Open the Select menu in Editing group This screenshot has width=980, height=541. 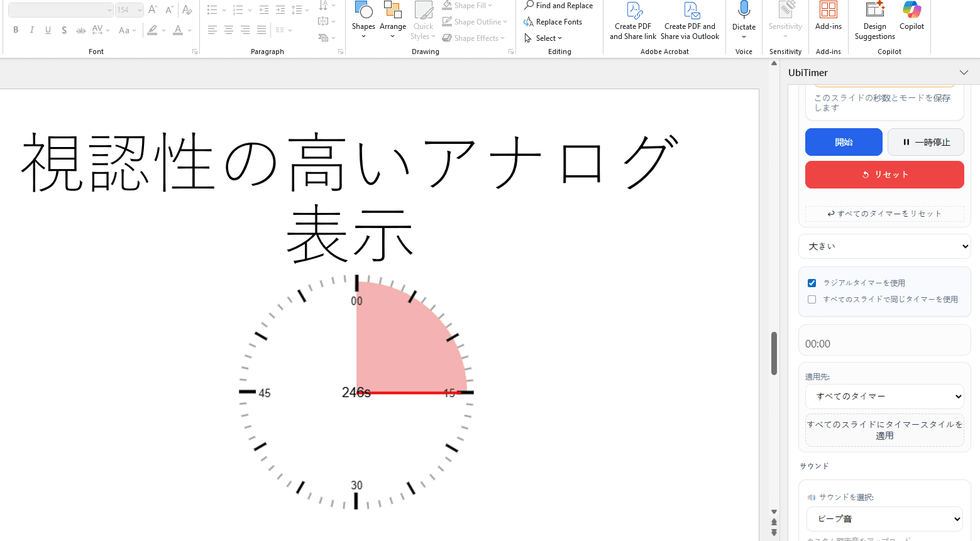click(x=543, y=38)
